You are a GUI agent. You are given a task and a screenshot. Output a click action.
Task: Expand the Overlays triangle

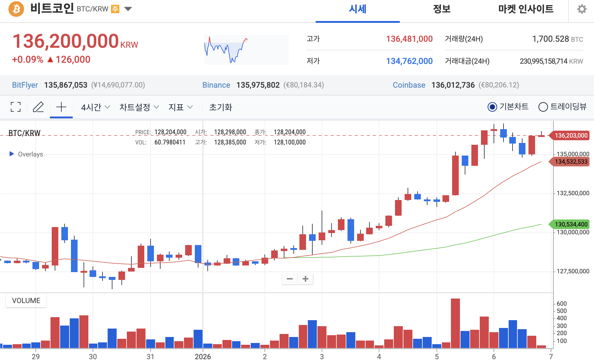pos(12,154)
